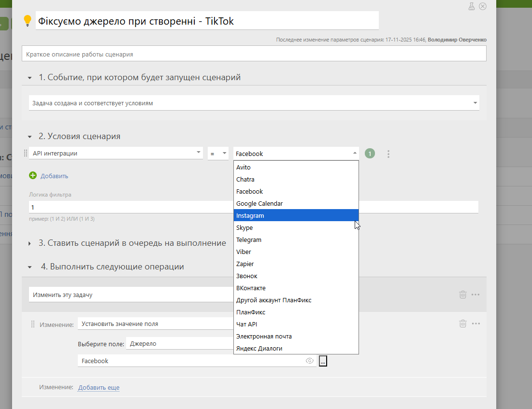Click the green condition number 1 badge
Screen dimensions: 532x409
pos(370,154)
